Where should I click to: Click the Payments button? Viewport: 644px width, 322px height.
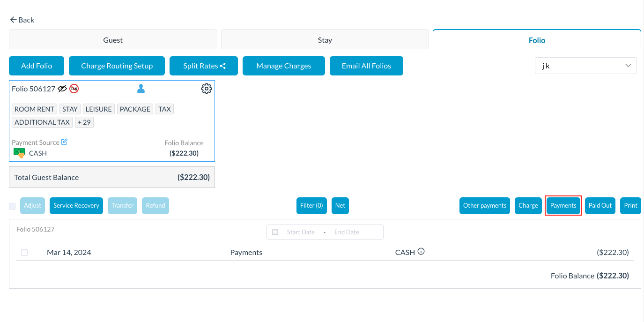click(563, 205)
